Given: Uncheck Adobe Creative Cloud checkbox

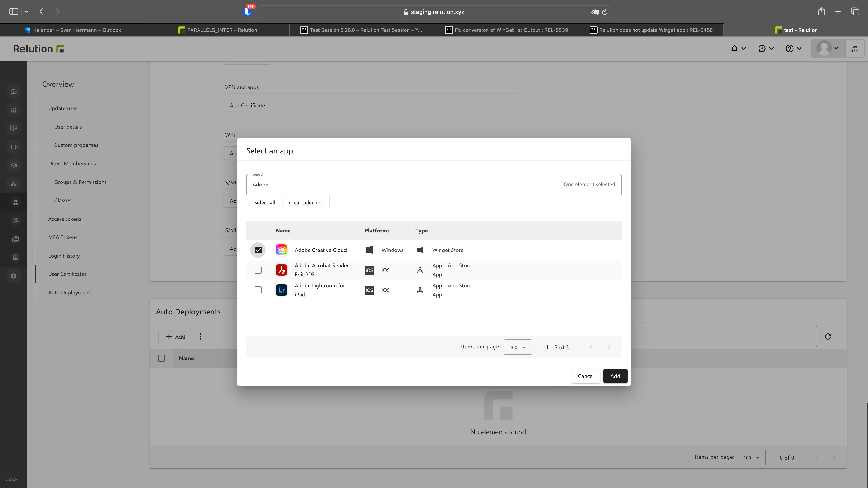Looking at the screenshot, I should click(258, 250).
